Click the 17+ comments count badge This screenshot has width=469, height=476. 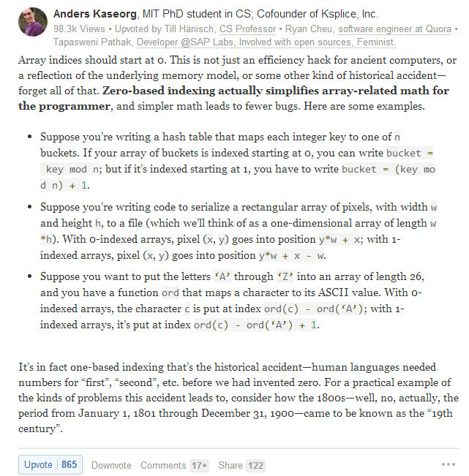click(x=199, y=465)
